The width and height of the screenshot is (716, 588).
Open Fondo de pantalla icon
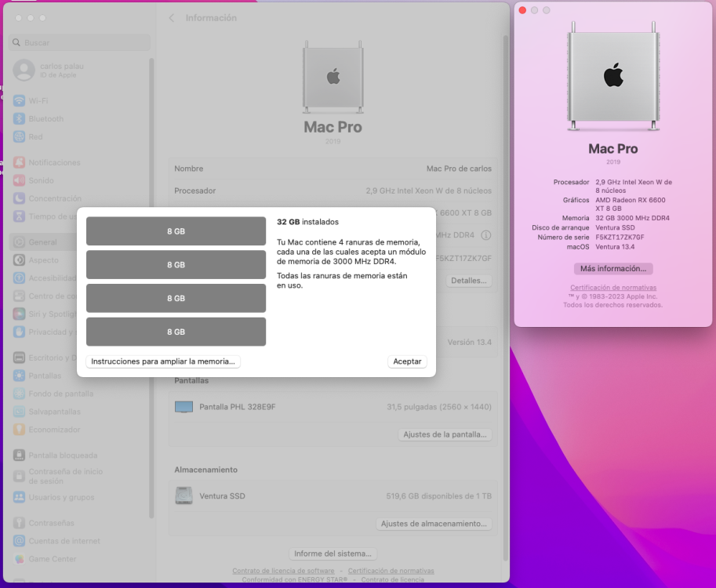tap(19, 394)
